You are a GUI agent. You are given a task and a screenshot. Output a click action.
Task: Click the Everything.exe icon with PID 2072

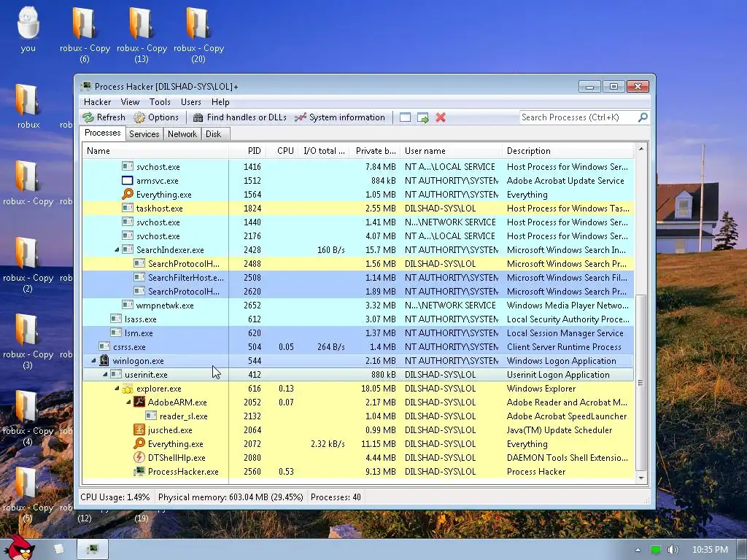[x=139, y=443]
